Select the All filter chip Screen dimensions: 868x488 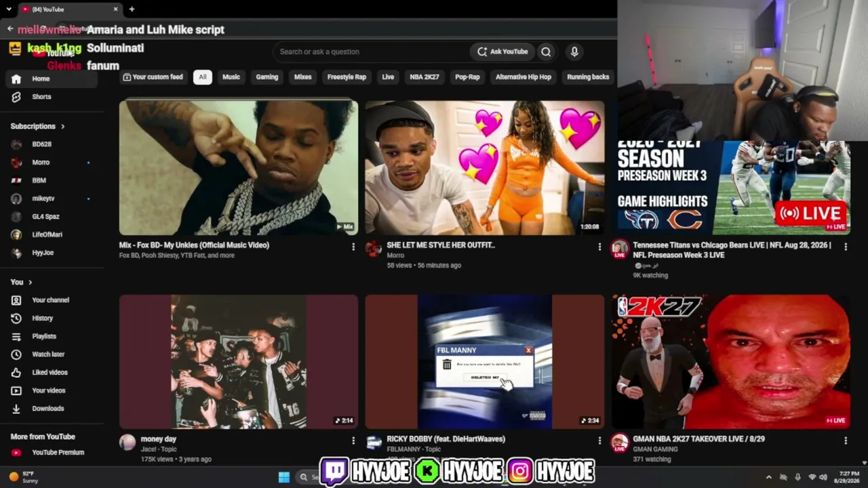[202, 77]
